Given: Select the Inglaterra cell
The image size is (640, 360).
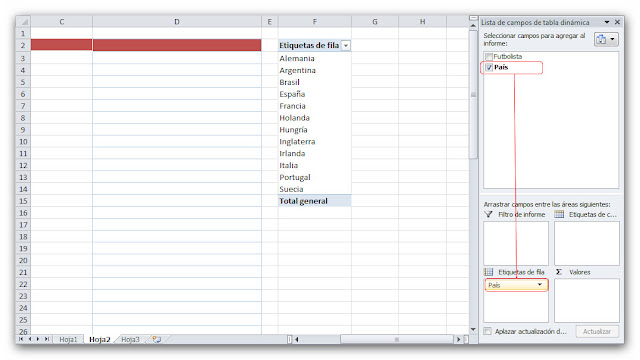Looking at the screenshot, I should pyautogui.click(x=315, y=141).
